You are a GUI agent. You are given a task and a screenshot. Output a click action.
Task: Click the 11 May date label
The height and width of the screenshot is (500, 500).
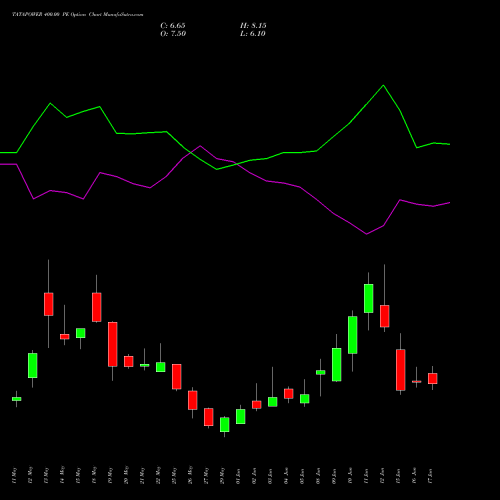[14, 475]
